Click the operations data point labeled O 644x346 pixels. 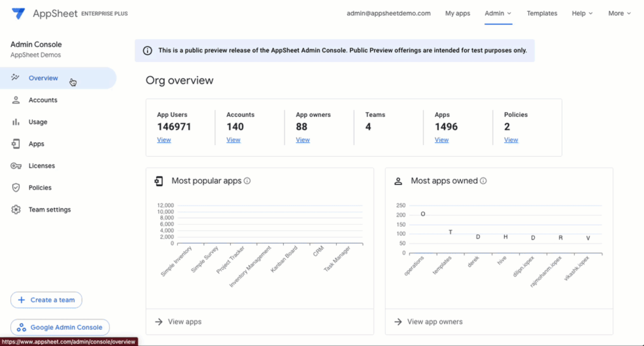(423, 214)
